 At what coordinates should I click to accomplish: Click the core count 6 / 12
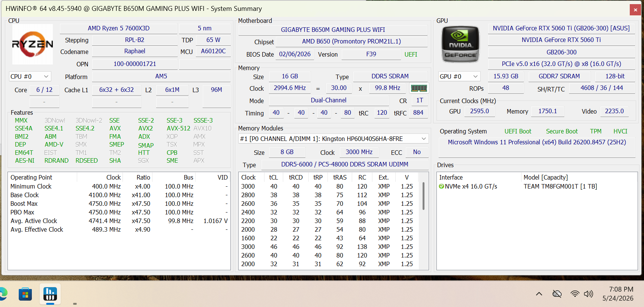(44, 90)
